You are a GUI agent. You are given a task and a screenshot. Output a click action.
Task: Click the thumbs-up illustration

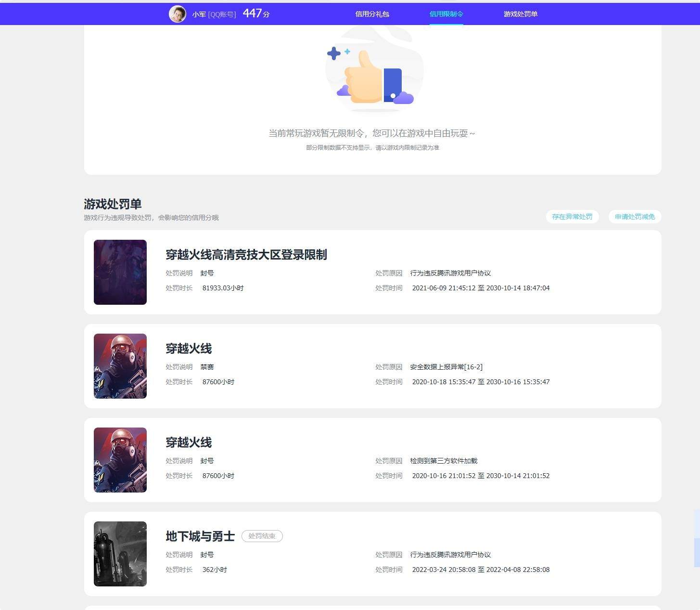[374, 70]
